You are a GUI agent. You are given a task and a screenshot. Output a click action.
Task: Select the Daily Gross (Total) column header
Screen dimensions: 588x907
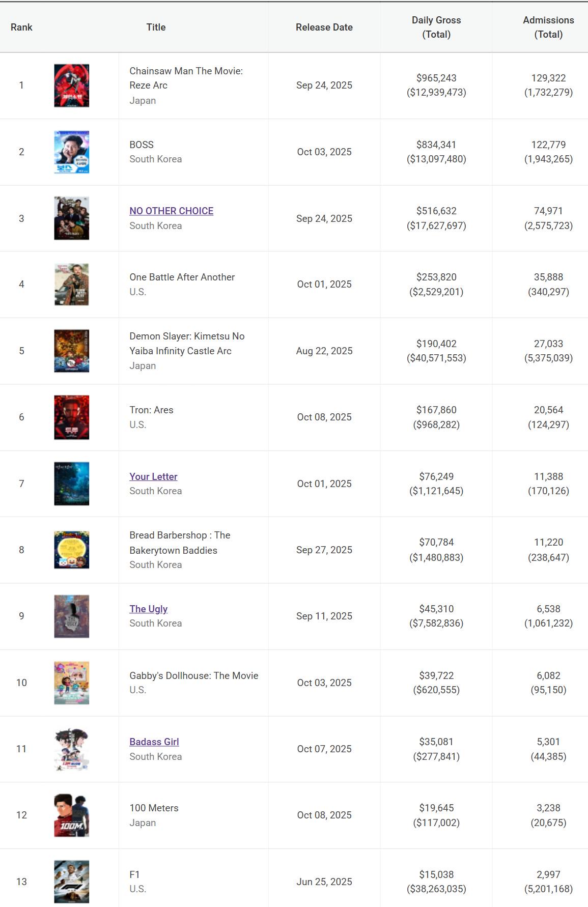[436, 27]
